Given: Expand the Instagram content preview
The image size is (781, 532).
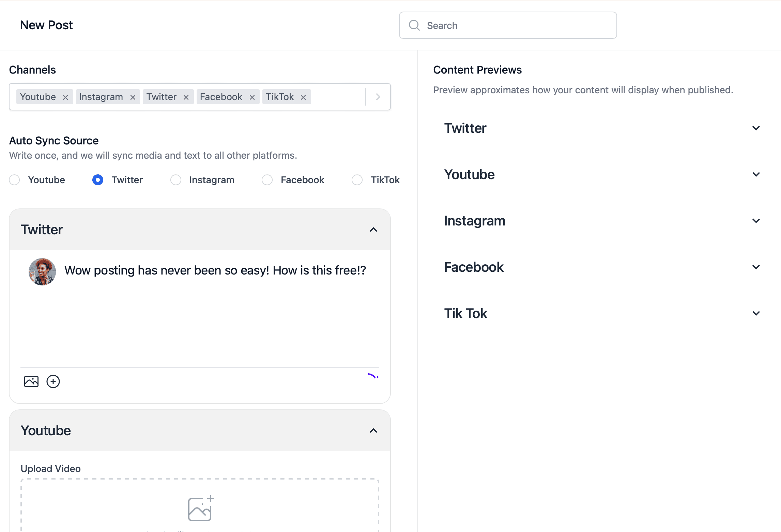Looking at the screenshot, I should coord(756,221).
